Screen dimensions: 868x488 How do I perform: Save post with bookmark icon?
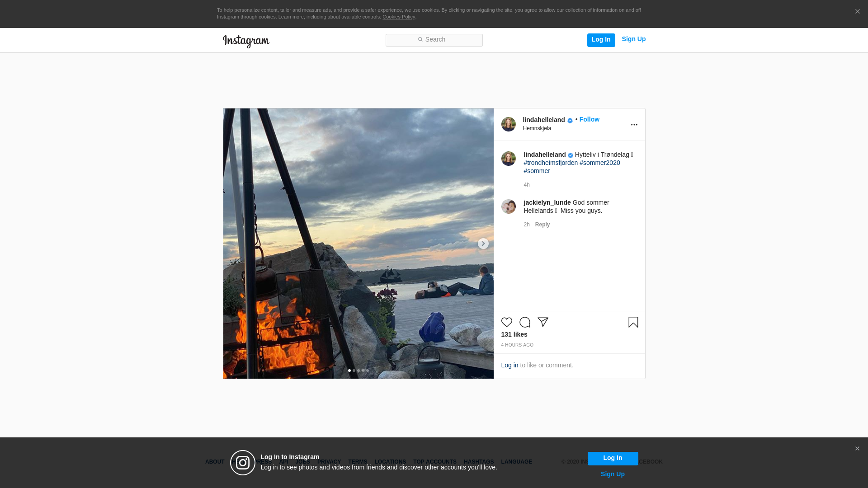[x=633, y=322]
